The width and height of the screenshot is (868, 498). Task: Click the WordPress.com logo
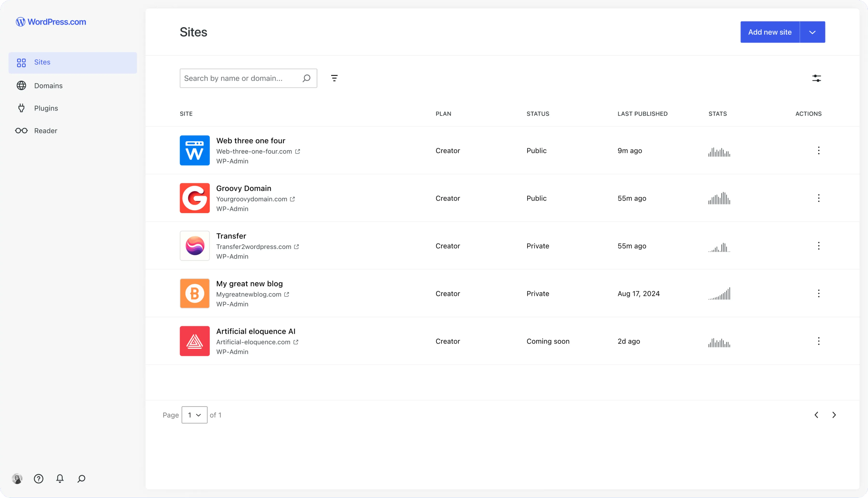click(x=51, y=22)
